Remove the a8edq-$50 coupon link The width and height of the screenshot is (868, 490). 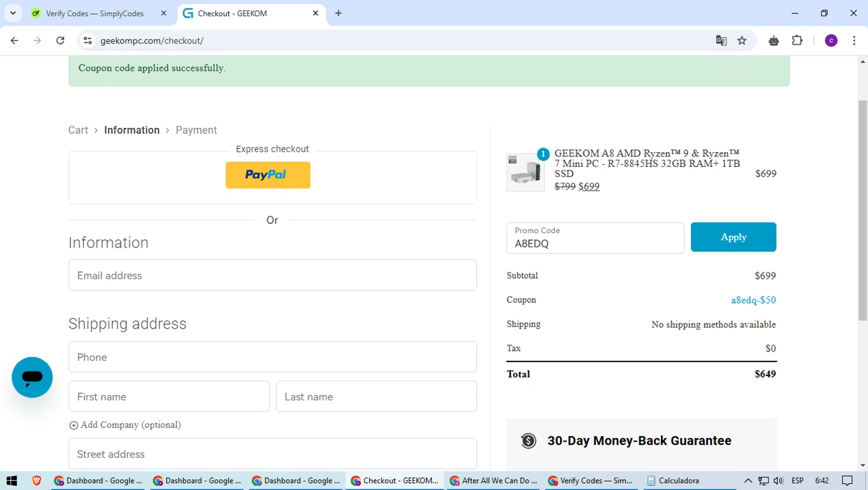pyautogui.click(x=753, y=300)
